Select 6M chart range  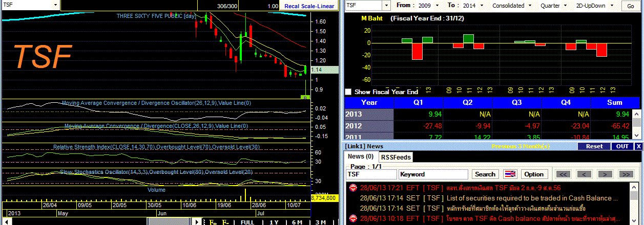[x=297, y=222]
